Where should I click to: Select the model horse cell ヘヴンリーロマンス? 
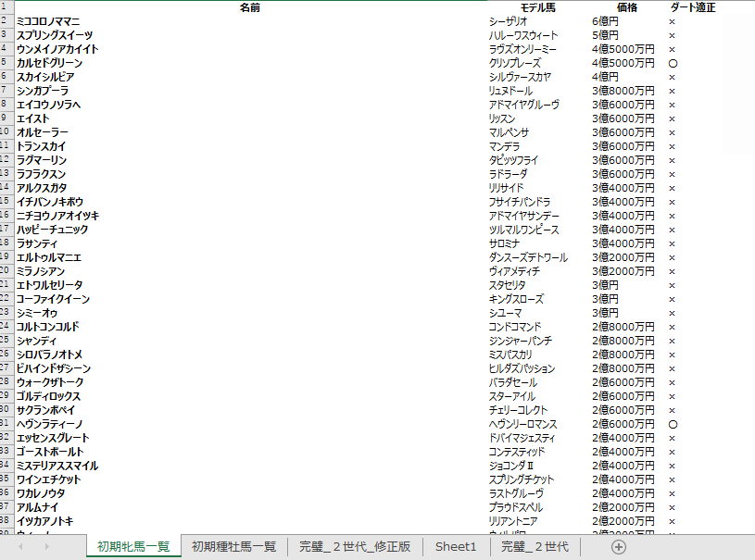[x=538, y=424]
